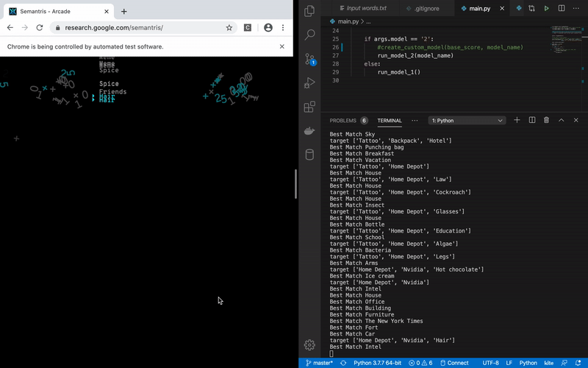Viewport: 588px width, 368px height.
Task: Open the 1: Python terminal dropdown
Action: [467, 121]
